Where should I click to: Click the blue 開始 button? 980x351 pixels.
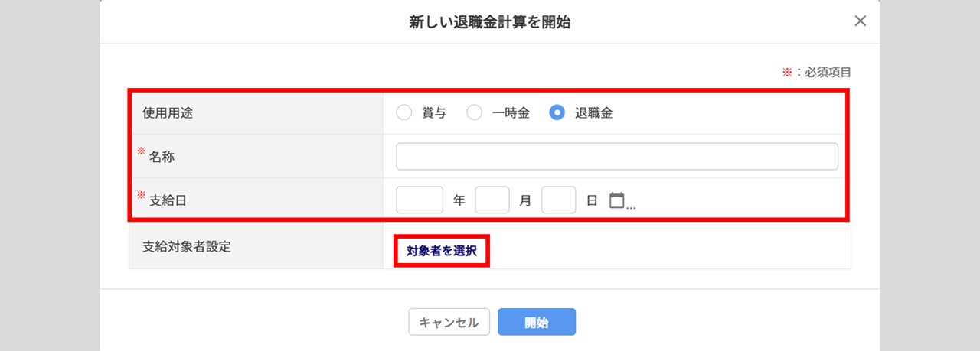[537, 322]
